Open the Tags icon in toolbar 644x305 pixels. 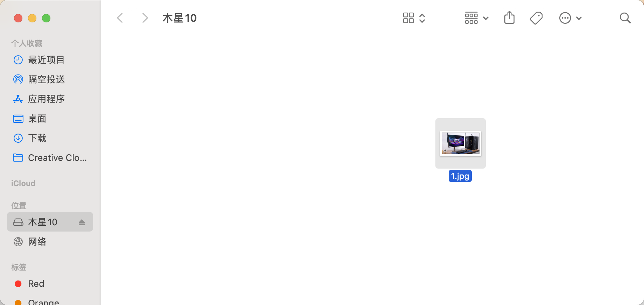coord(536,18)
